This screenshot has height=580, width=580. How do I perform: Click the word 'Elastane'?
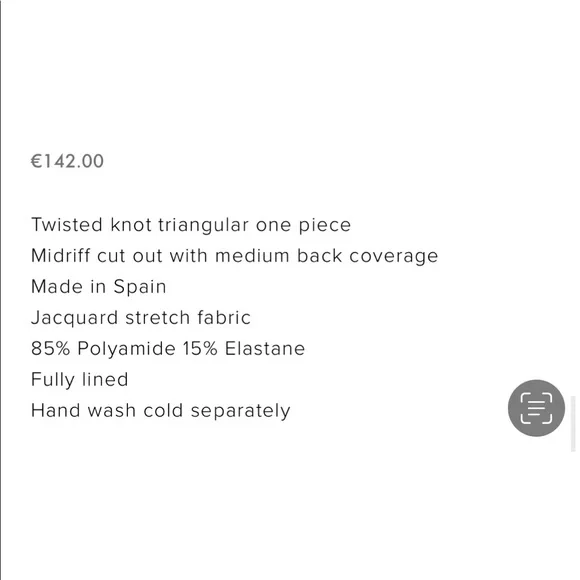tap(265, 348)
